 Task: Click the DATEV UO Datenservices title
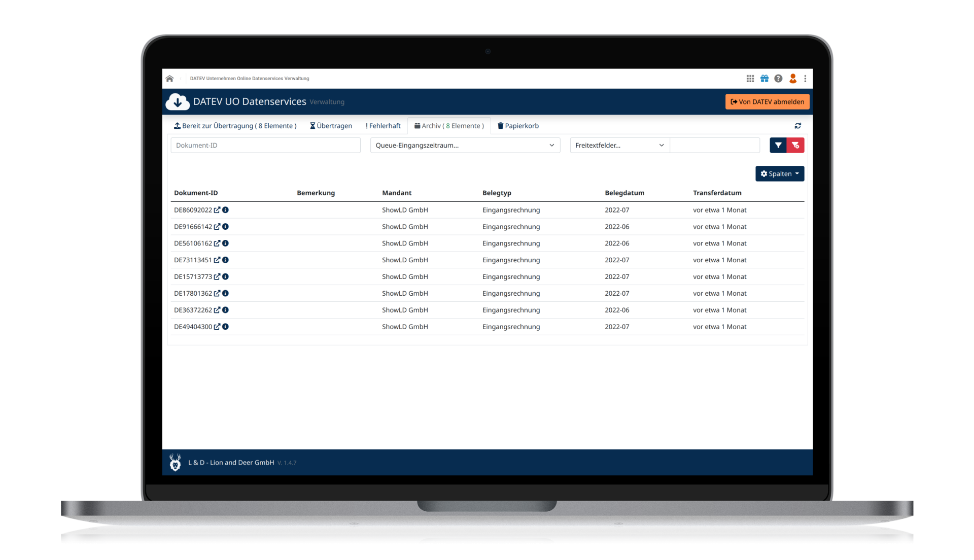(250, 102)
